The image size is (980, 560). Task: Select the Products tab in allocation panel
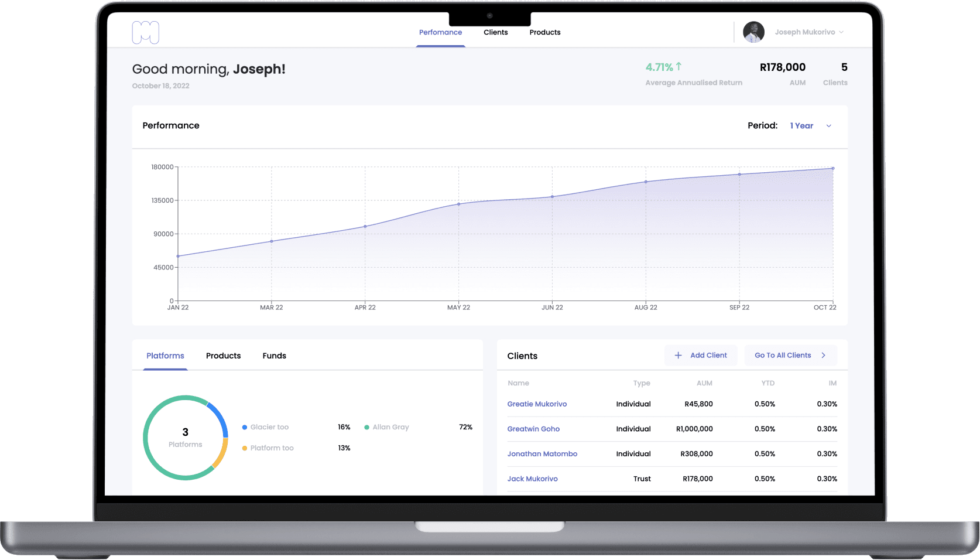click(223, 356)
